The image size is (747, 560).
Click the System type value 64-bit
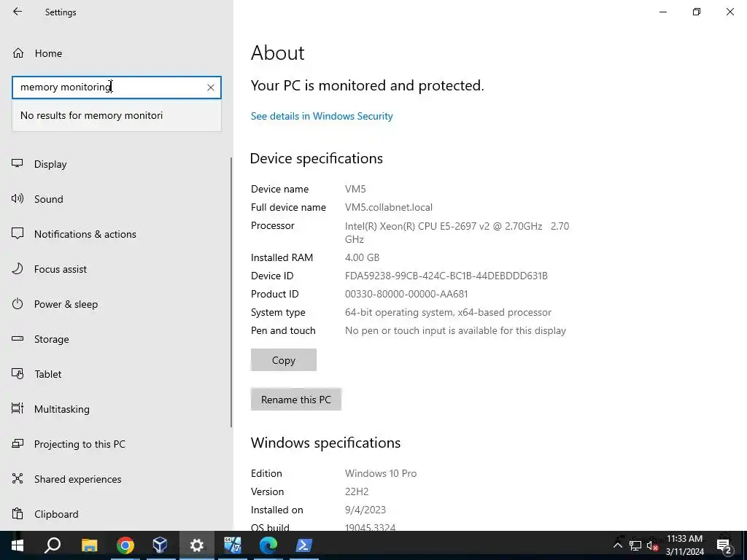448,312
